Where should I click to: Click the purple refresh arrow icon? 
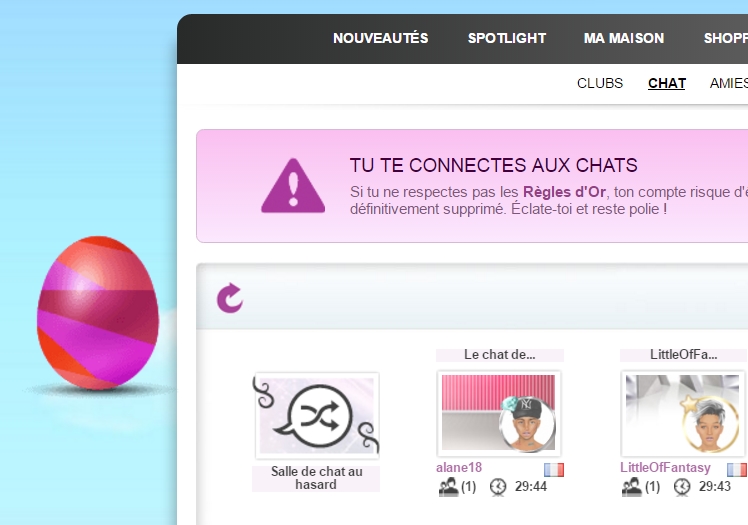click(x=230, y=299)
